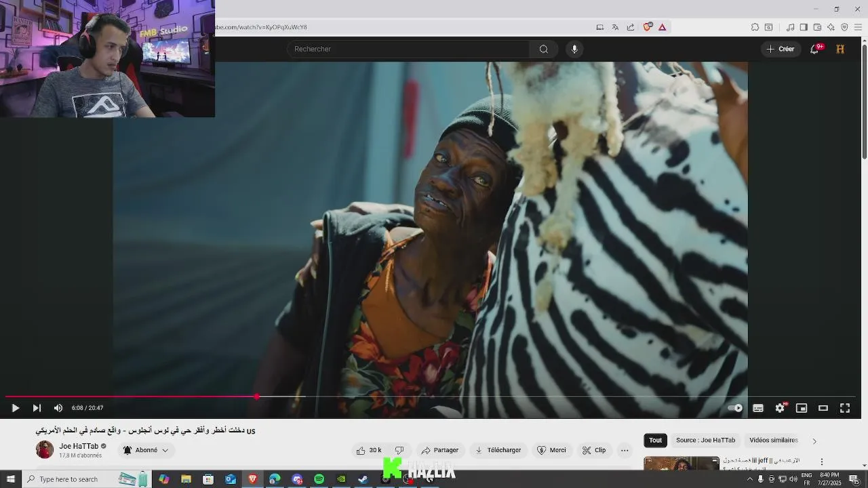Click the Joe HaTTab channel avatar

[45, 449]
